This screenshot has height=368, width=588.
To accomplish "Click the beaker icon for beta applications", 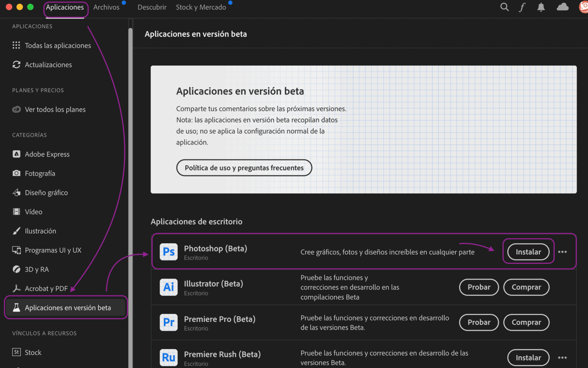I will point(16,308).
